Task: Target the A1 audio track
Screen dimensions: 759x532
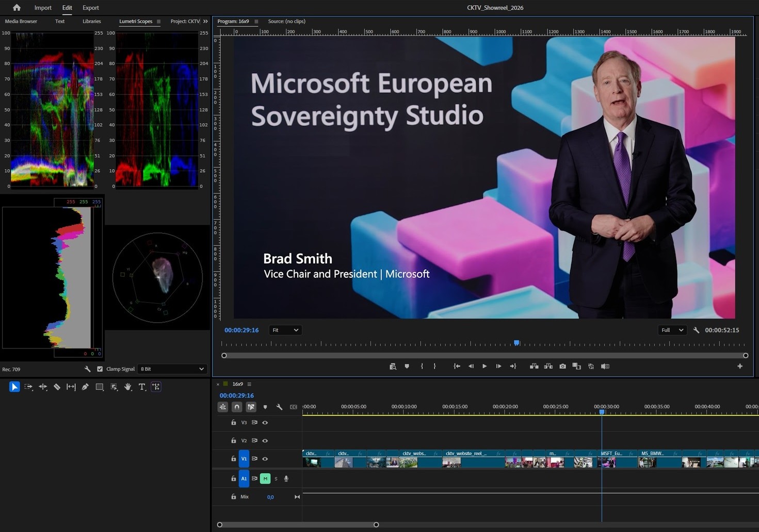Action: pyautogui.click(x=244, y=478)
